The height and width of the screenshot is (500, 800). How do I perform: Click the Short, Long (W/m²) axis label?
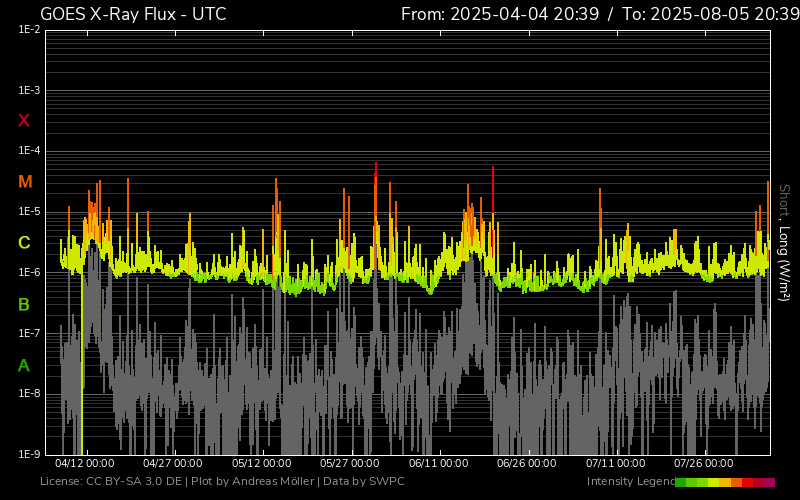(784, 240)
